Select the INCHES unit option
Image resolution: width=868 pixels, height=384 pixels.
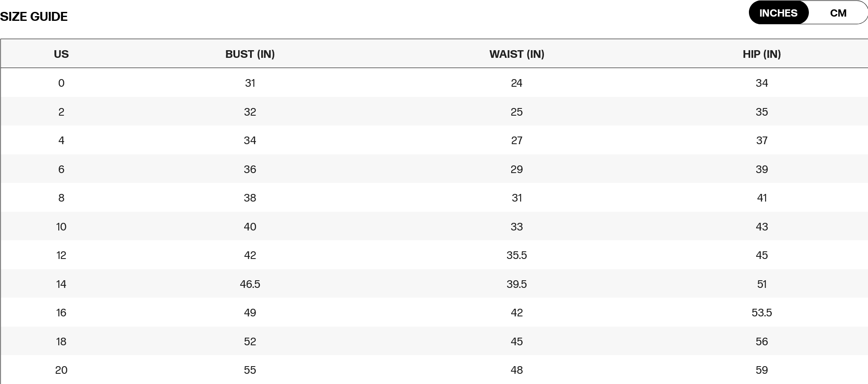point(778,13)
